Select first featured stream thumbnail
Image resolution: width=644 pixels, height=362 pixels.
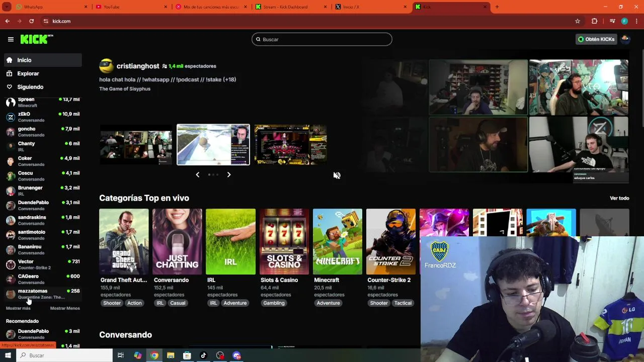[x=136, y=145]
